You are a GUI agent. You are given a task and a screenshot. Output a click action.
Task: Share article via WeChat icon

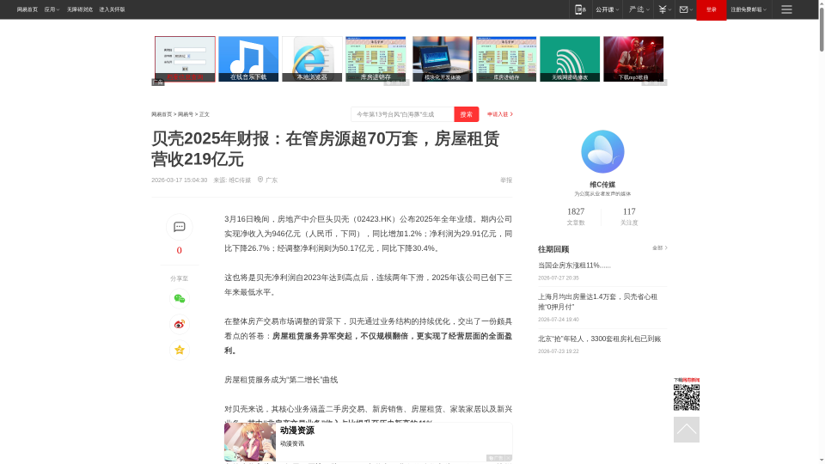pyautogui.click(x=179, y=298)
